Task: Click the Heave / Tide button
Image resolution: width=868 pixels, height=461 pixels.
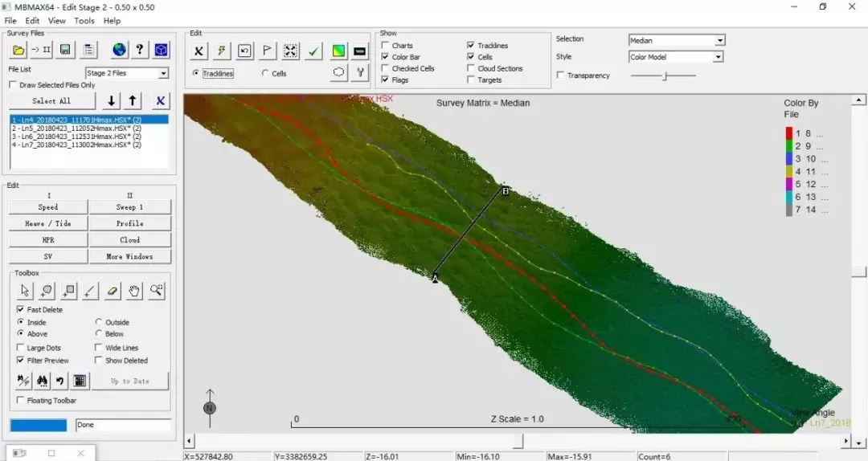Action: (x=48, y=223)
